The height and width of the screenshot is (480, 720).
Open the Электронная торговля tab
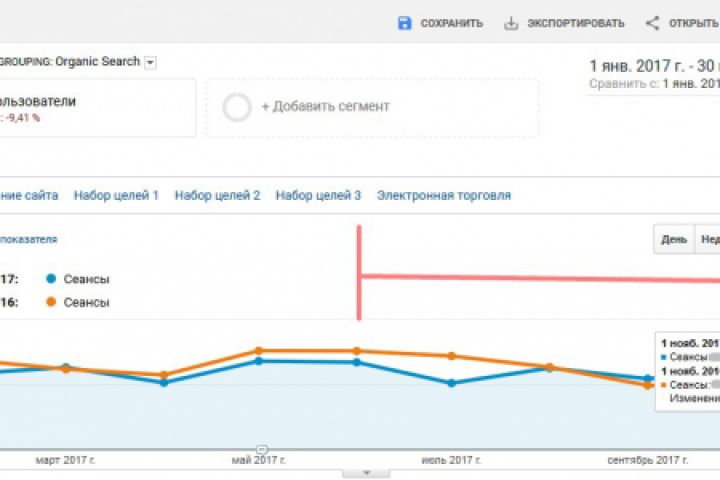coord(444,195)
